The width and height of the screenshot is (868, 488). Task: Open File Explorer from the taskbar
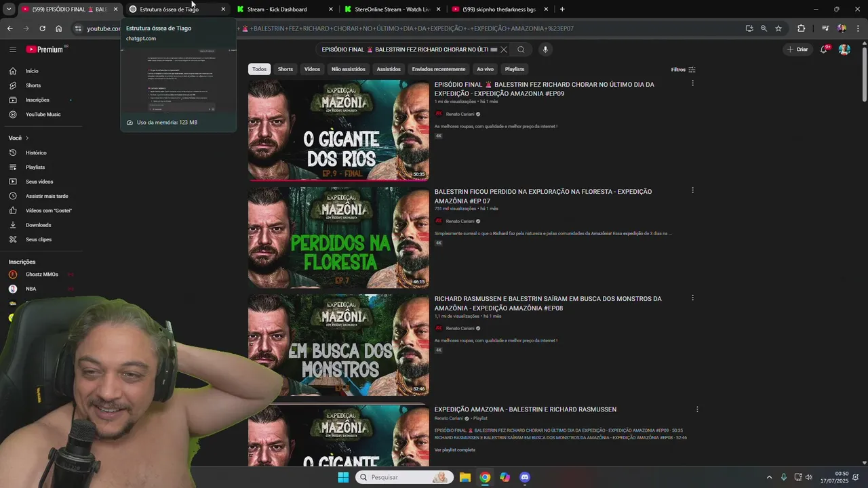[x=465, y=477]
